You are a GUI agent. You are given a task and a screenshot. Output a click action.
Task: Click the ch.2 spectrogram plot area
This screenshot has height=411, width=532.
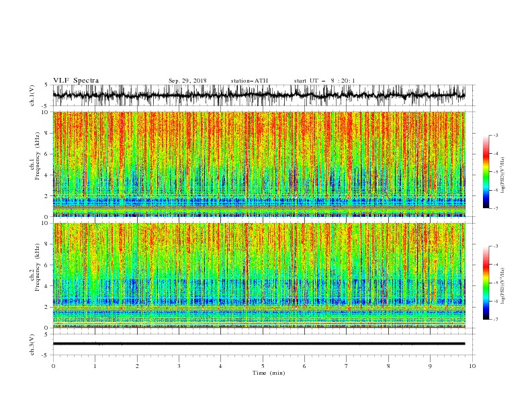click(x=259, y=275)
